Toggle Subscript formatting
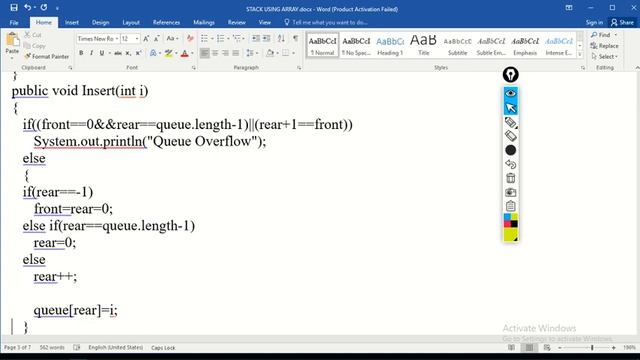The height and width of the screenshot is (360, 640). coord(128,53)
